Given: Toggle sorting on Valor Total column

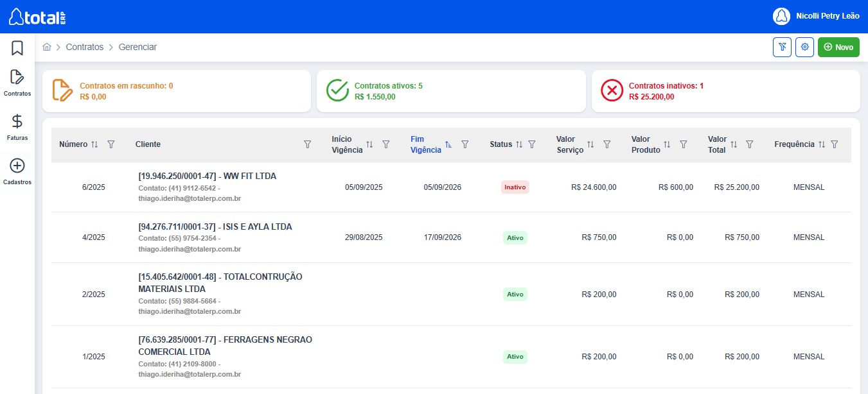Looking at the screenshot, I should pos(734,145).
